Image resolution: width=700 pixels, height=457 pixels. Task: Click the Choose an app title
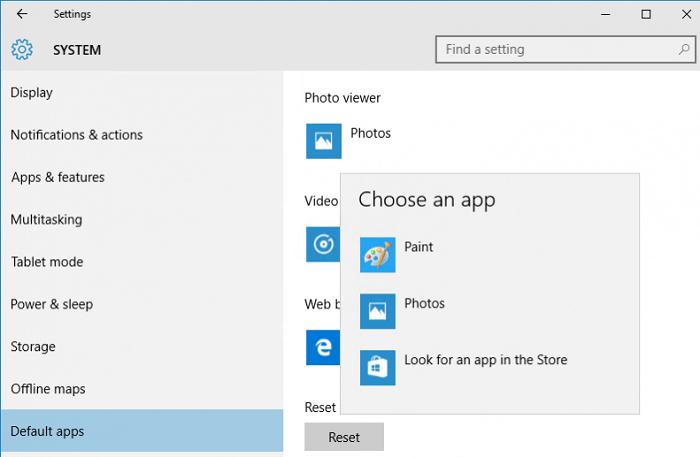click(x=427, y=199)
